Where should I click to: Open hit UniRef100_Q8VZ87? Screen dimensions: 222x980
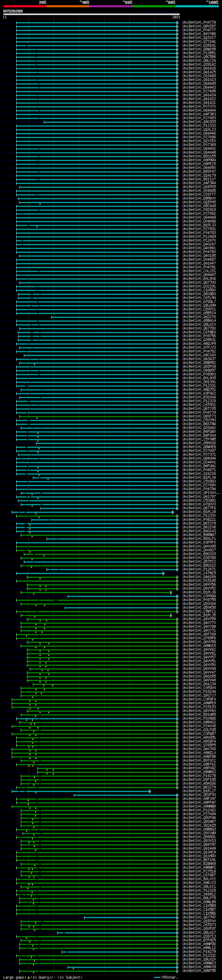click(199, 26)
